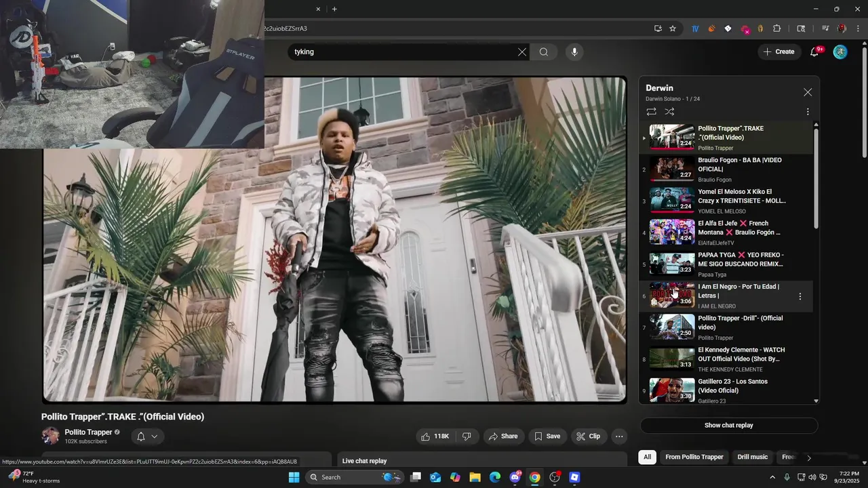Open the OBS Studio taskbar icon
The image size is (868, 488).
555,477
